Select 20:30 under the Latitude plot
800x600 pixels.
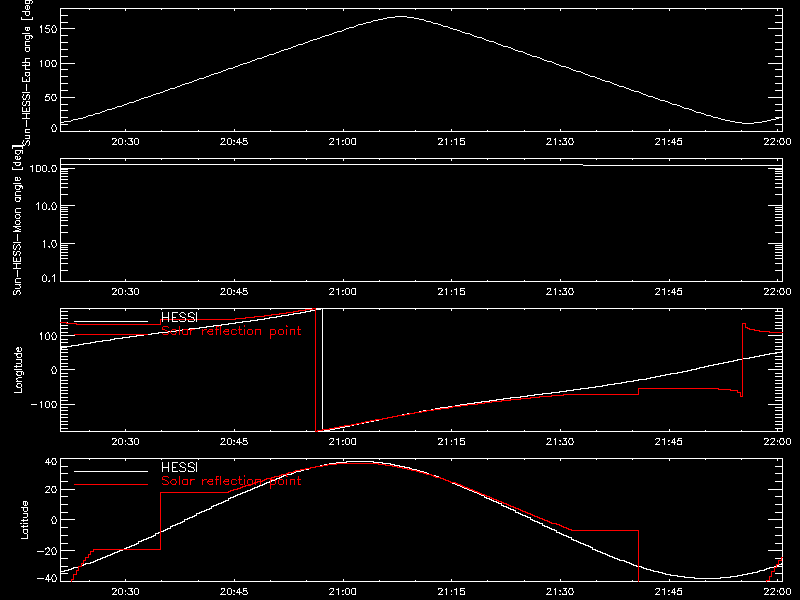click(126, 591)
